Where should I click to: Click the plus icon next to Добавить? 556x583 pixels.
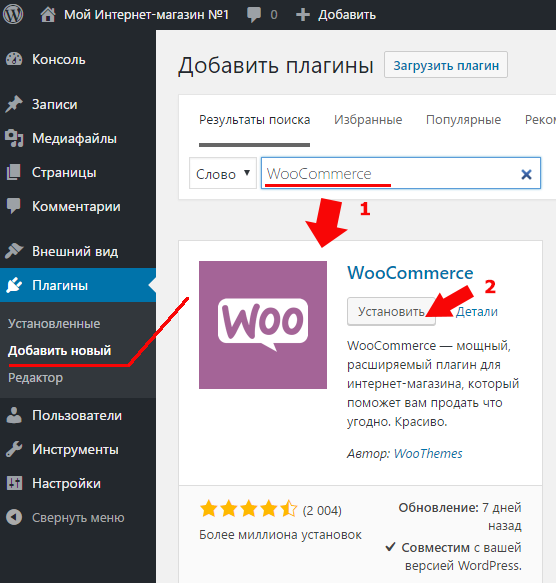point(303,15)
